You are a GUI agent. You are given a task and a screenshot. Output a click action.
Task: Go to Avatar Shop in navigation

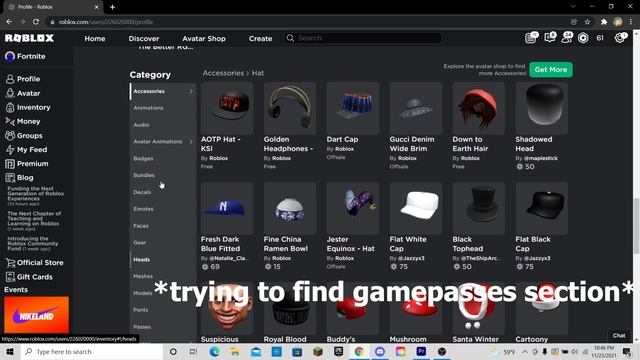(x=204, y=38)
